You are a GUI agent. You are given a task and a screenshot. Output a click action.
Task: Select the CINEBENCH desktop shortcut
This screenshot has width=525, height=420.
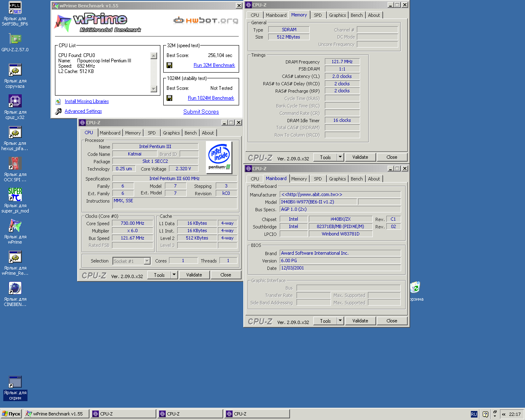15,288
